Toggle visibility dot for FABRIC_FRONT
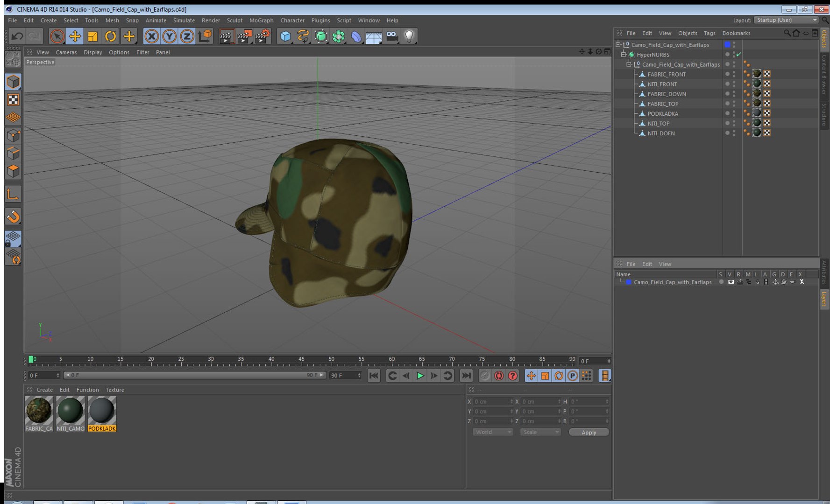 coord(727,73)
